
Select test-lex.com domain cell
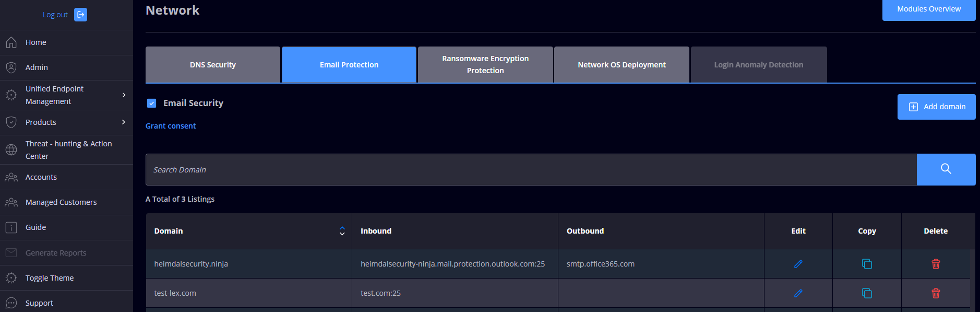[249, 293]
